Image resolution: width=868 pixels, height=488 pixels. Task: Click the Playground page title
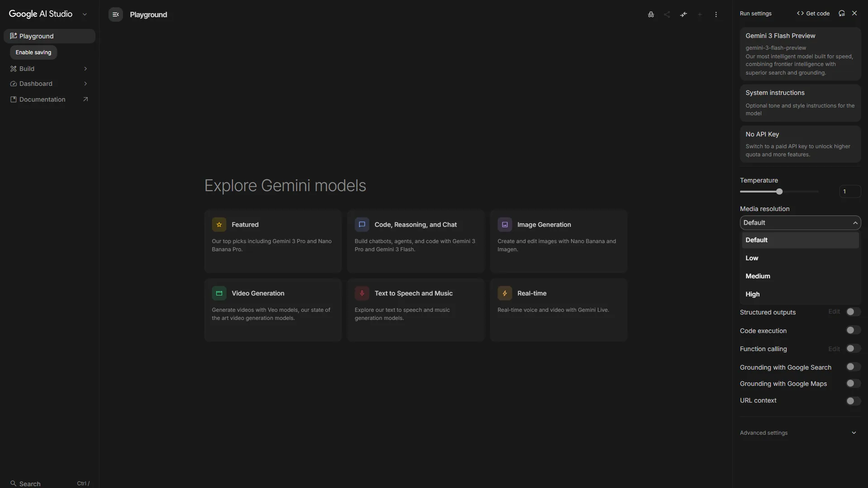click(x=148, y=14)
